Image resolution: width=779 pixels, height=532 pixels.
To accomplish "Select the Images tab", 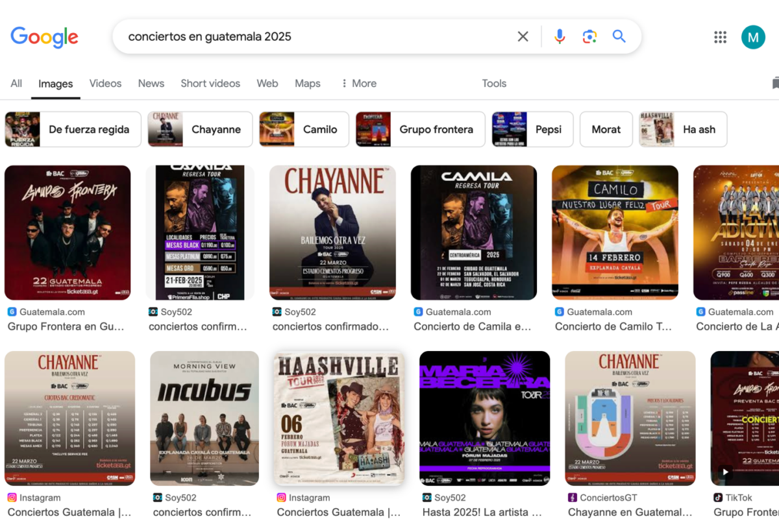I will [56, 84].
